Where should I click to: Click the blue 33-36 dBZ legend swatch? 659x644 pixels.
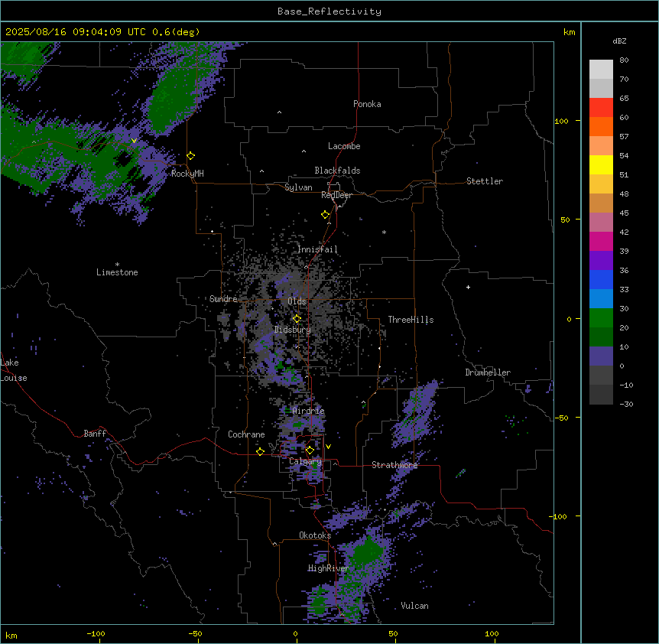tap(601, 279)
